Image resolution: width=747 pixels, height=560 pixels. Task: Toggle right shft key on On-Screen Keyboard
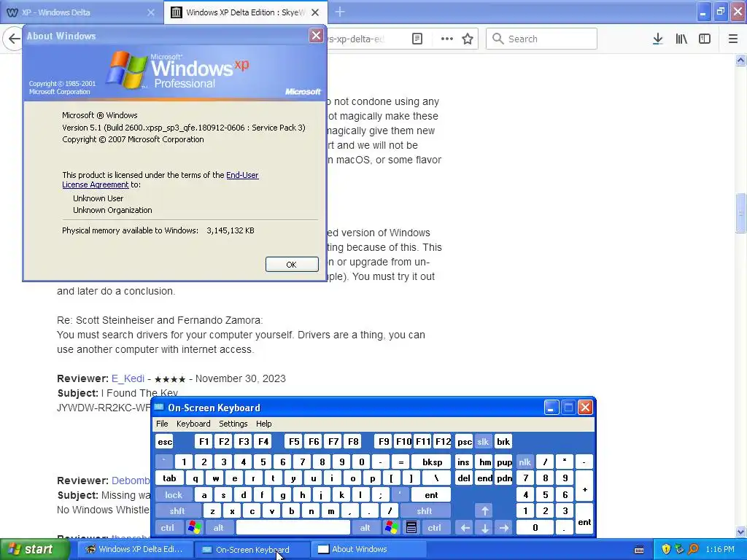pyautogui.click(x=425, y=511)
